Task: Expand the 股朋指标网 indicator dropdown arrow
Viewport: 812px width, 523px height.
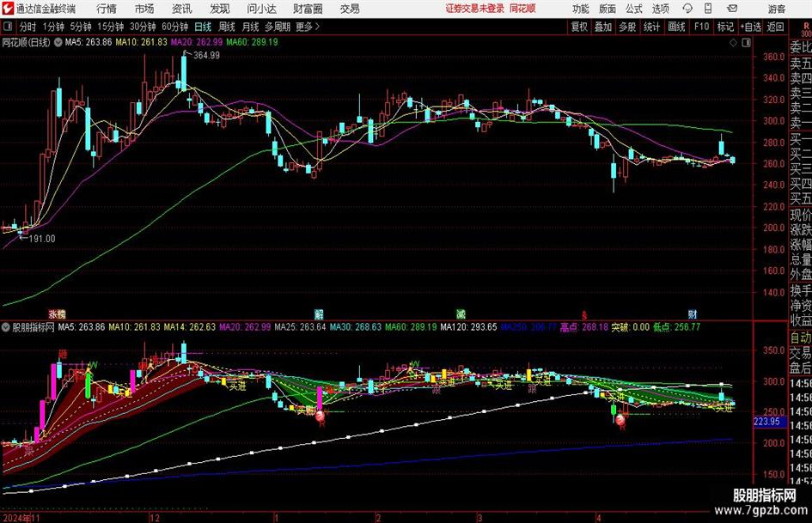Action: (6, 327)
